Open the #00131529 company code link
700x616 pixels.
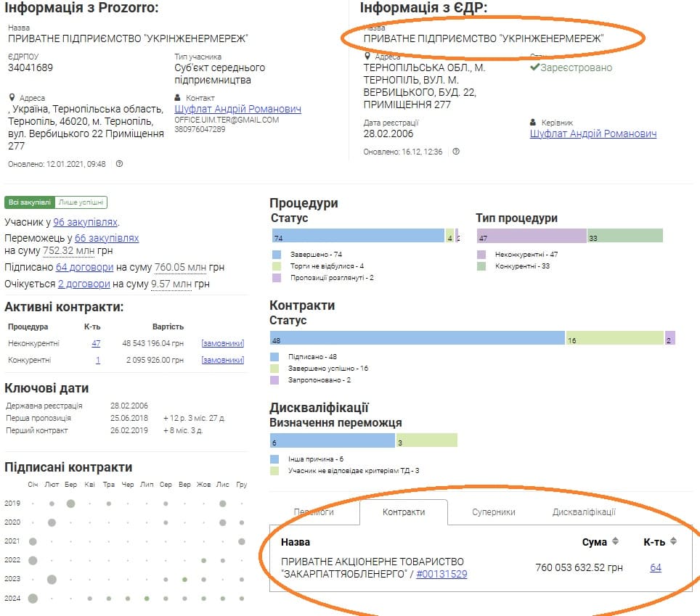coord(441,574)
